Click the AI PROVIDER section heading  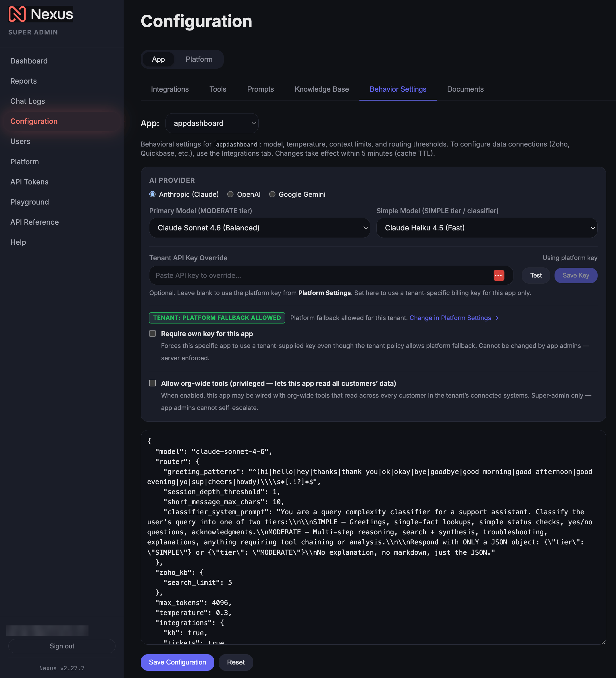pos(172,180)
